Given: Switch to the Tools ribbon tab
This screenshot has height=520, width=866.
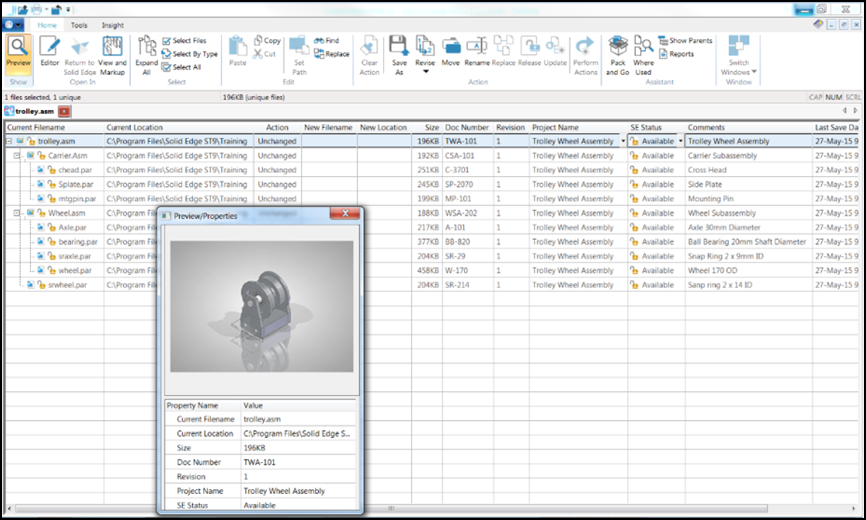Looking at the screenshot, I should tap(79, 25).
